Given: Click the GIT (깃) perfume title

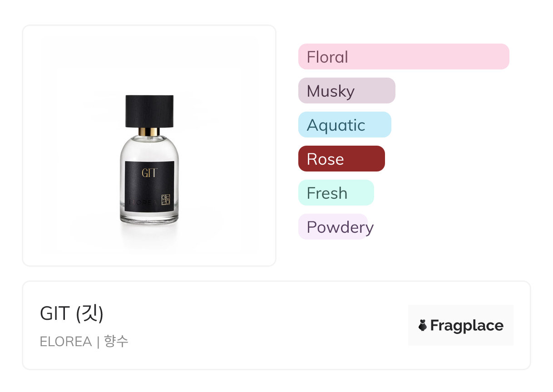Looking at the screenshot, I should pos(72,314).
